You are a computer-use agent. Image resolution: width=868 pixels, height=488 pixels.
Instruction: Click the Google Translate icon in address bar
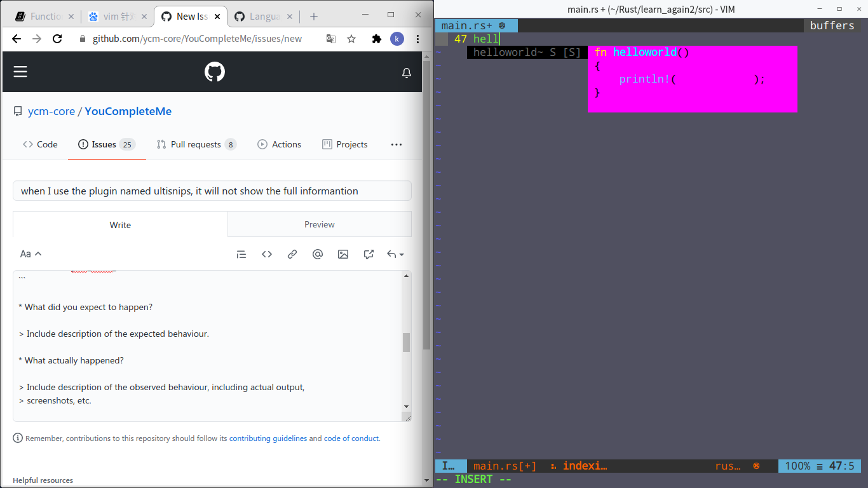(x=330, y=39)
